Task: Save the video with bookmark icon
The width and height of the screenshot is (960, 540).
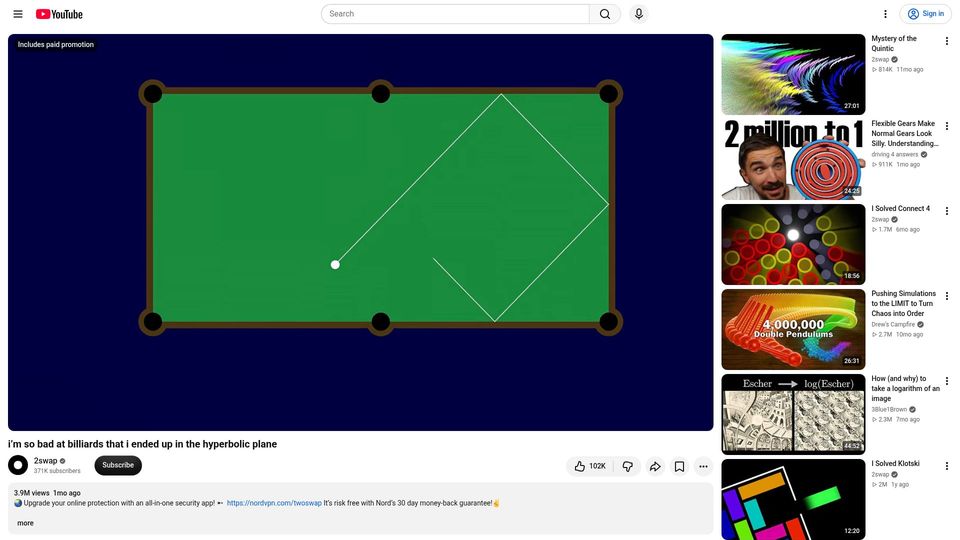Action: coord(680,467)
